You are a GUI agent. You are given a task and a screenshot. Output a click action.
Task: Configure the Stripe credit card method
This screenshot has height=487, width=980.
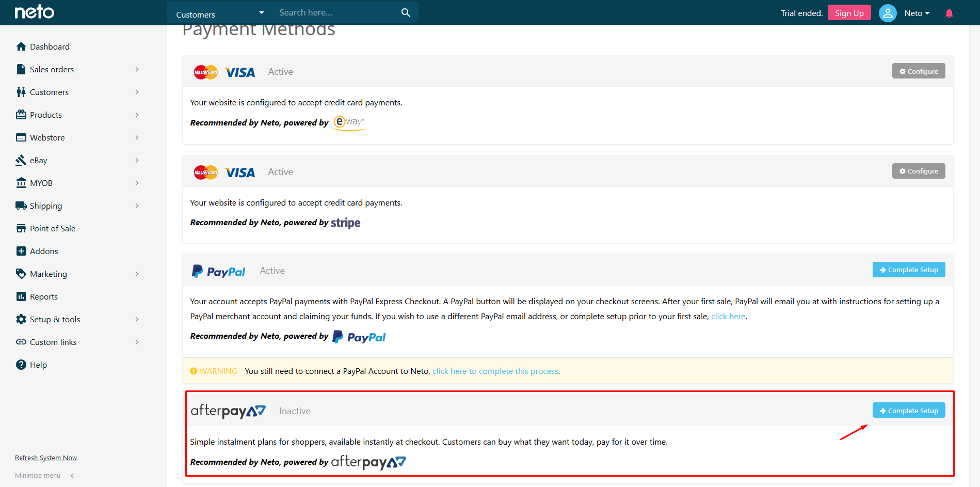click(x=919, y=171)
